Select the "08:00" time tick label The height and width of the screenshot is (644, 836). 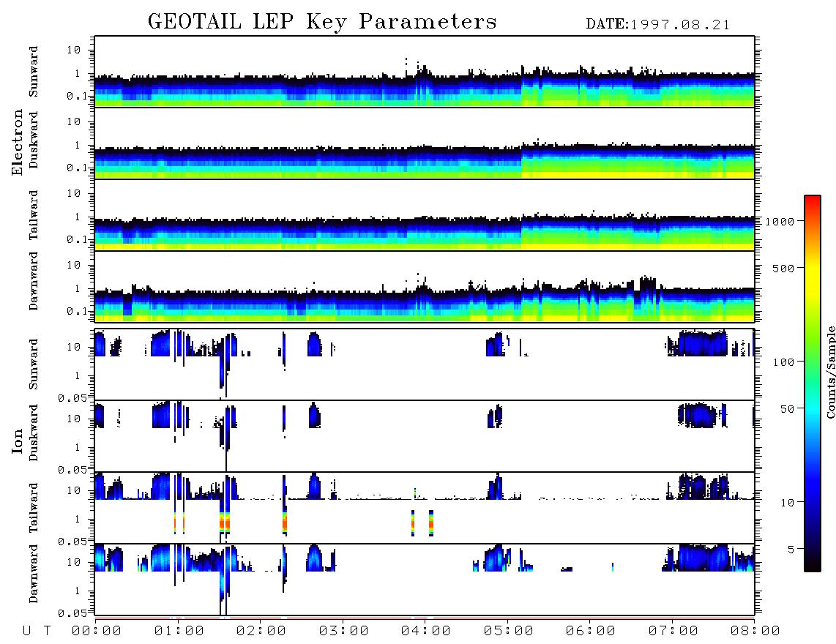(755, 632)
